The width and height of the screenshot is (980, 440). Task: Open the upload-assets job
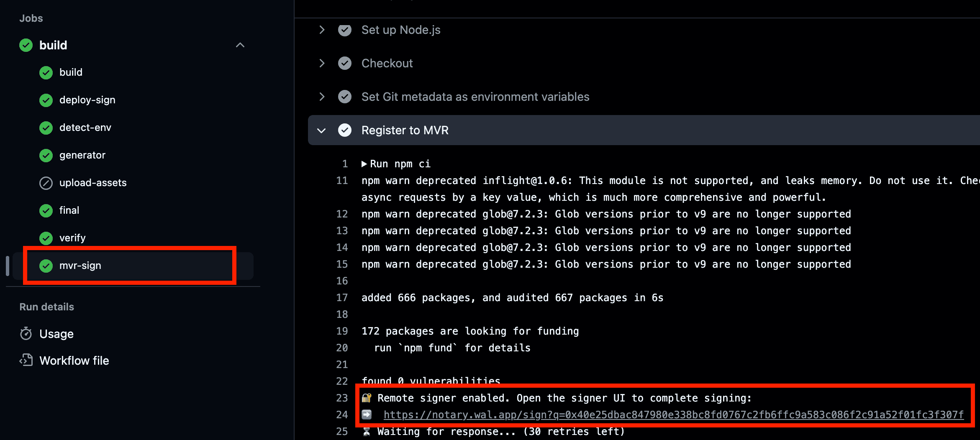click(92, 183)
